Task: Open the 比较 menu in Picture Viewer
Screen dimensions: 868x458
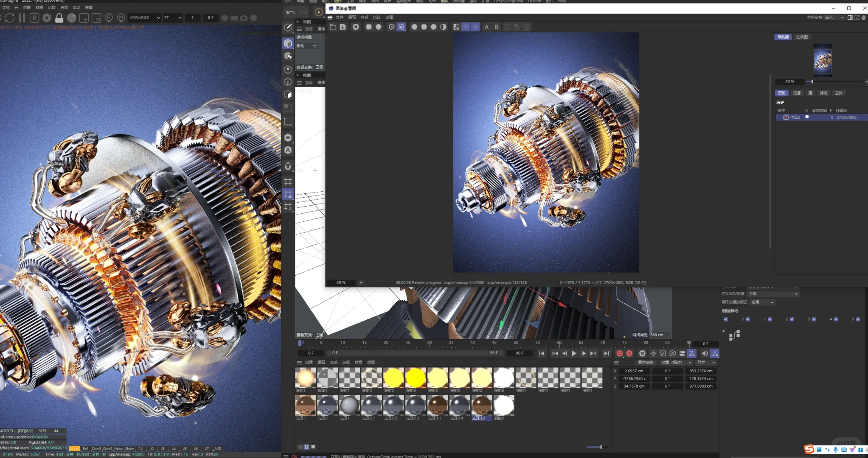Action: 376,17
